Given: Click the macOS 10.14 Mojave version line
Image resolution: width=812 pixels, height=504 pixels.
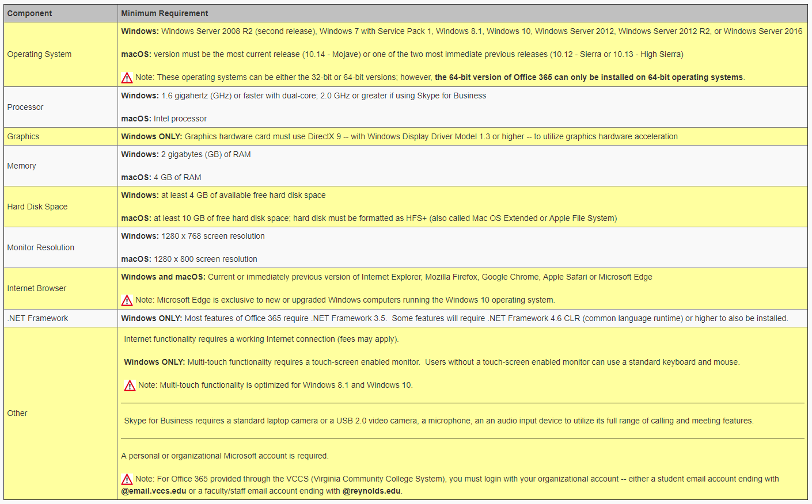Looking at the screenshot, I should point(402,54).
